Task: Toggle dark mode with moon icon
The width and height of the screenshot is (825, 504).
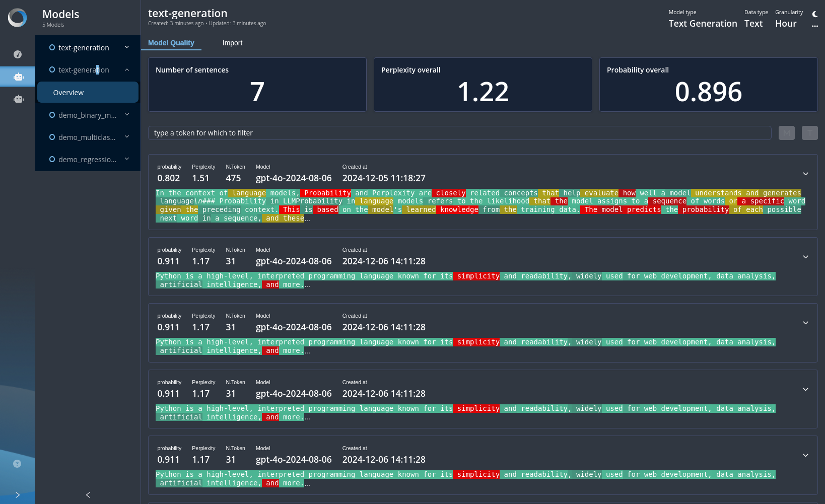Action: click(x=815, y=14)
